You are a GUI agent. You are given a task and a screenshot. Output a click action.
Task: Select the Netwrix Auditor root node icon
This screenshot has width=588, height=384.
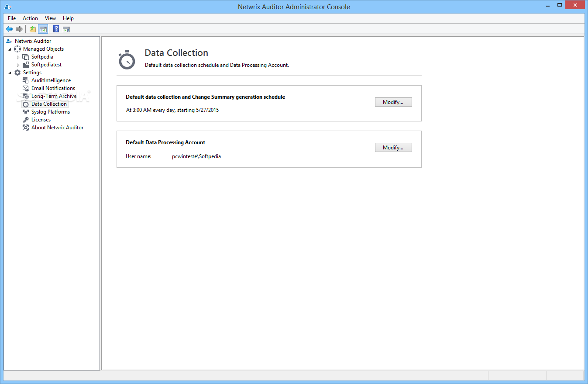tap(9, 41)
